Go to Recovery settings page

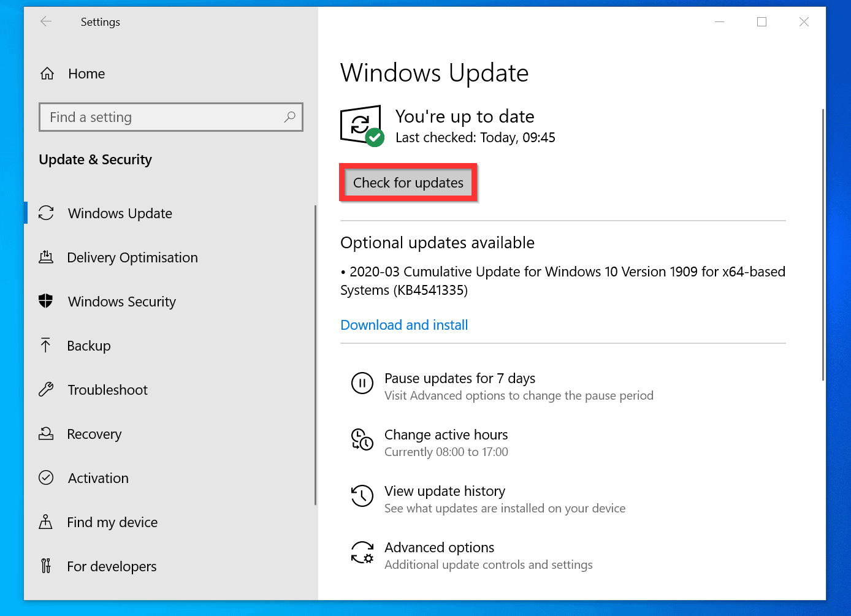[x=94, y=434]
